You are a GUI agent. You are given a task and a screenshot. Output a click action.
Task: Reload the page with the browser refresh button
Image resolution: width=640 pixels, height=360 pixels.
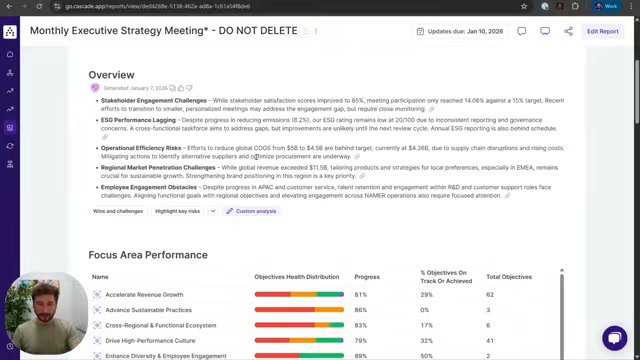pyautogui.click(x=39, y=6)
